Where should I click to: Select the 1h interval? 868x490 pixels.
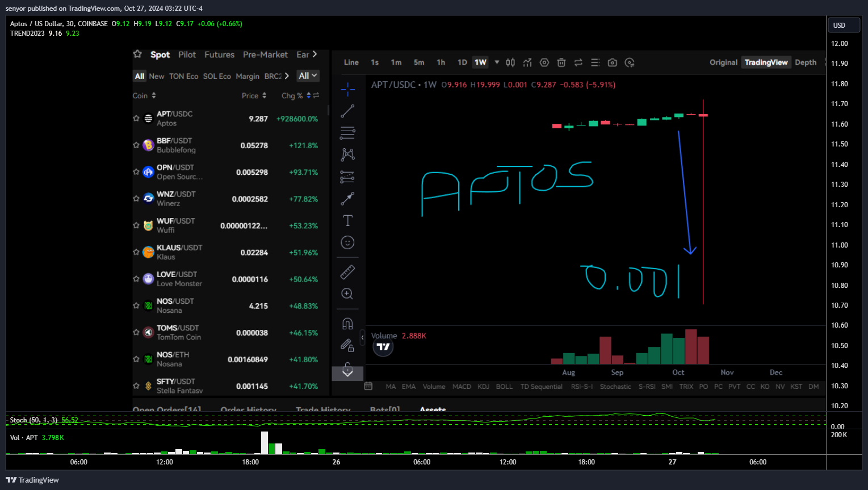point(441,62)
